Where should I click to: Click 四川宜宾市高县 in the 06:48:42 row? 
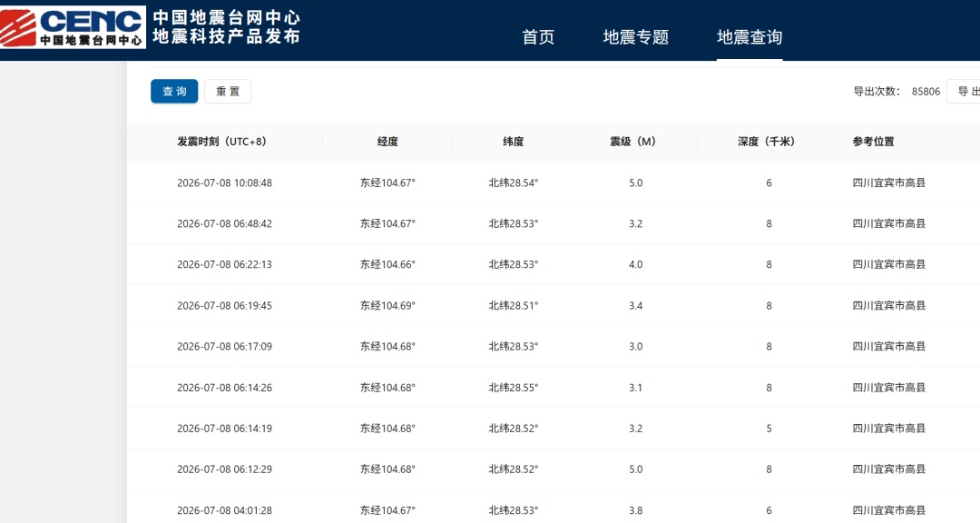tap(888, 223)
